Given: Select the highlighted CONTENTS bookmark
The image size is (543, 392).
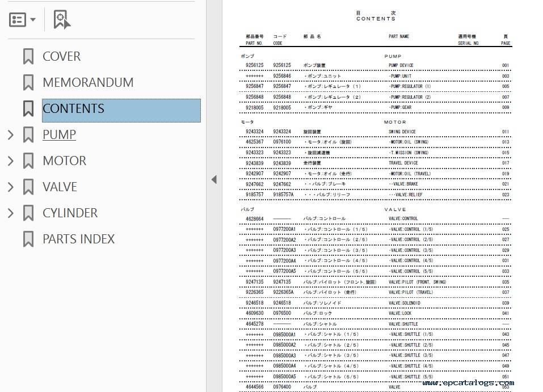Looking at the screenshot, I should [121, 111].
